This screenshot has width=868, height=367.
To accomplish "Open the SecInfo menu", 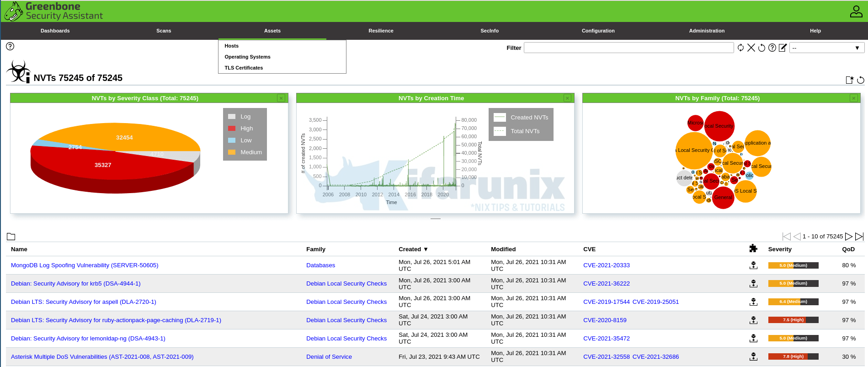I will (490, 31).
